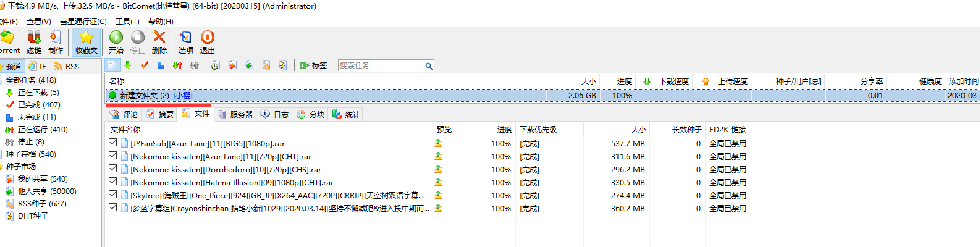Select 种子市场 in sidebar
This screenshot has height=247, width=980.
click(x=21, y=167)
